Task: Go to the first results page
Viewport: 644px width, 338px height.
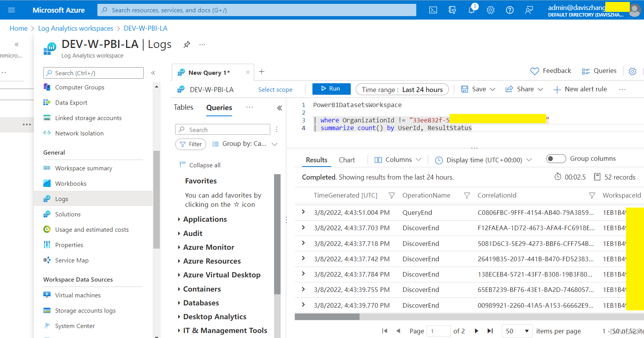Action: 385,331
